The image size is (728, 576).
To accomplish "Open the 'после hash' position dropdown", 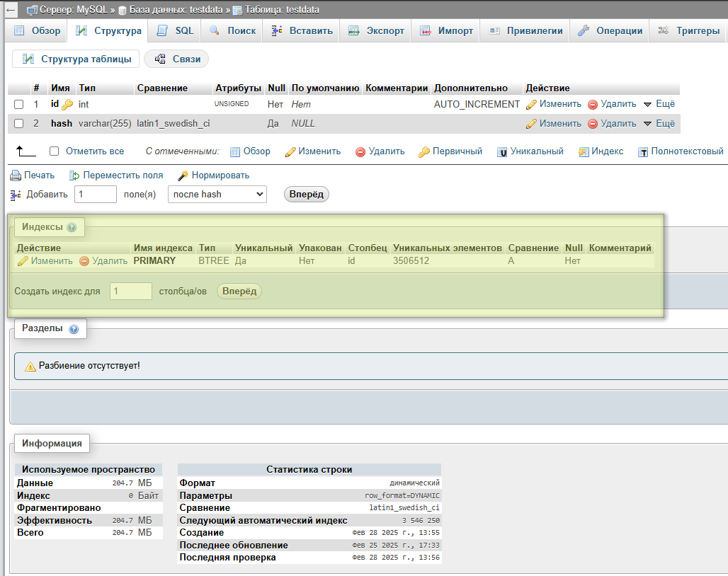I will tap(217, 195).
